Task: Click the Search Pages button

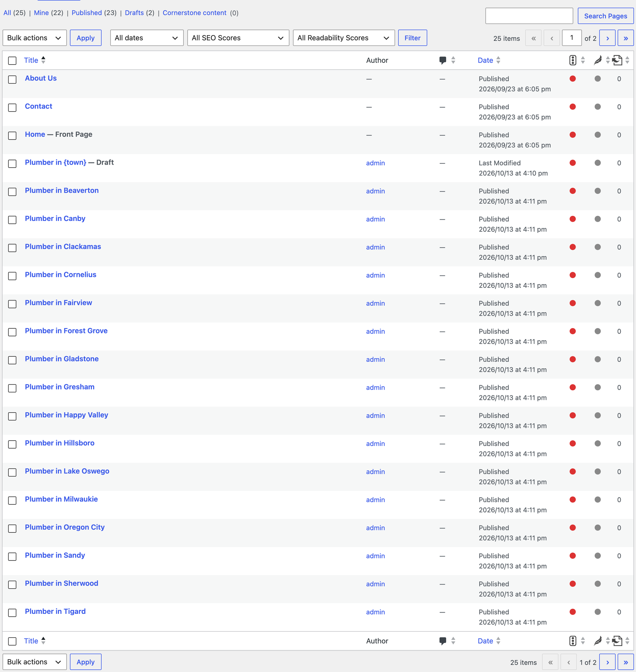Action: pos(605,16)
